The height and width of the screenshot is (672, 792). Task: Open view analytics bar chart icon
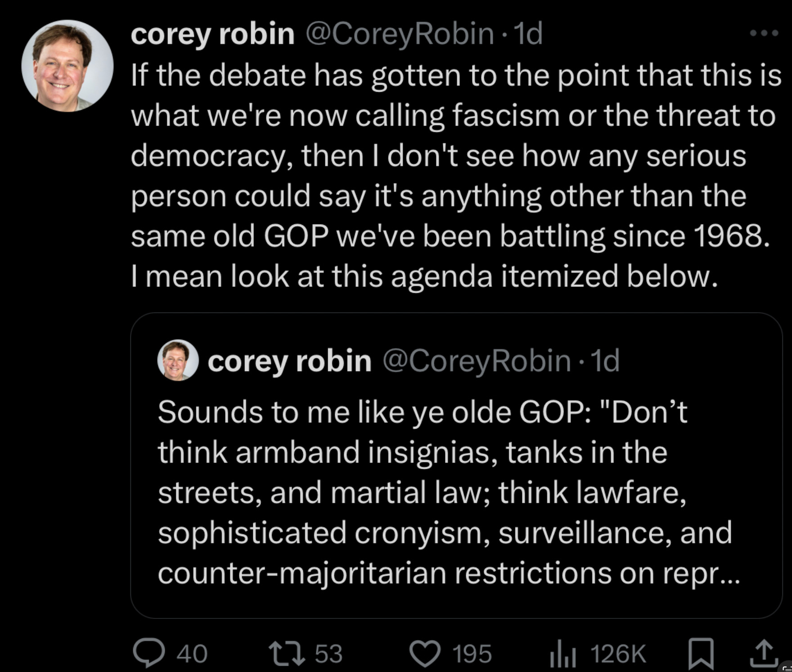(x=563, y=654)
